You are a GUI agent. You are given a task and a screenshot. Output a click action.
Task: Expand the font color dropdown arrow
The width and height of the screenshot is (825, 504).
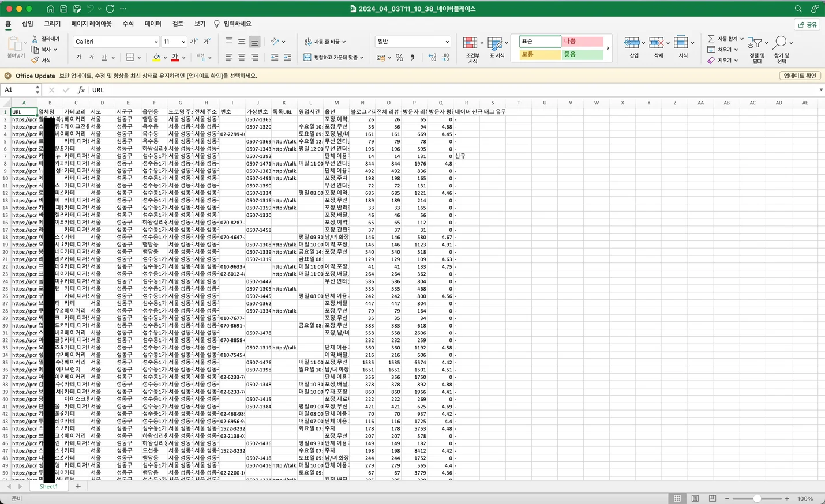[183, 57]
